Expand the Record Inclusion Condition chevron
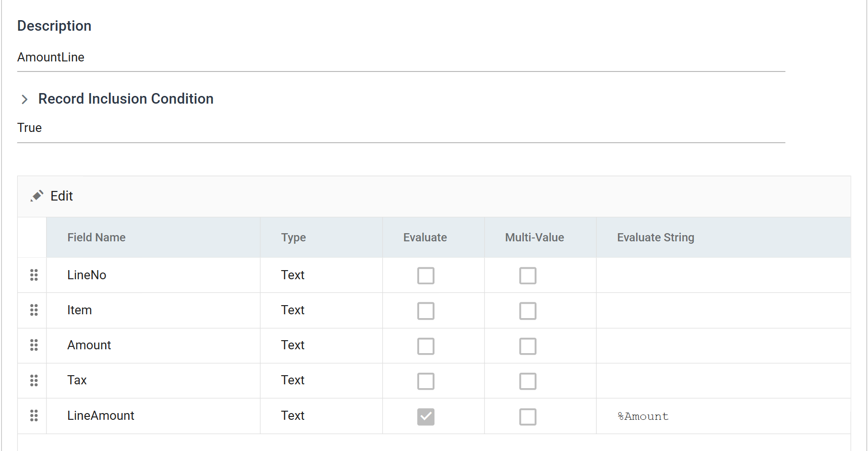Image resolution: width=868 pixels, height=451 pixels. click(x=24, y=99)
